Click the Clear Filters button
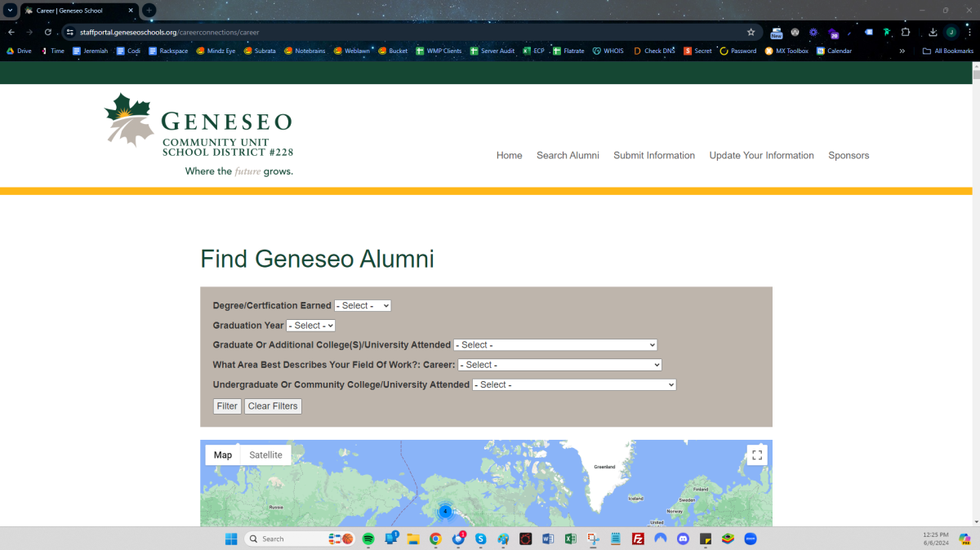980x550 pixels. [273, 406]
